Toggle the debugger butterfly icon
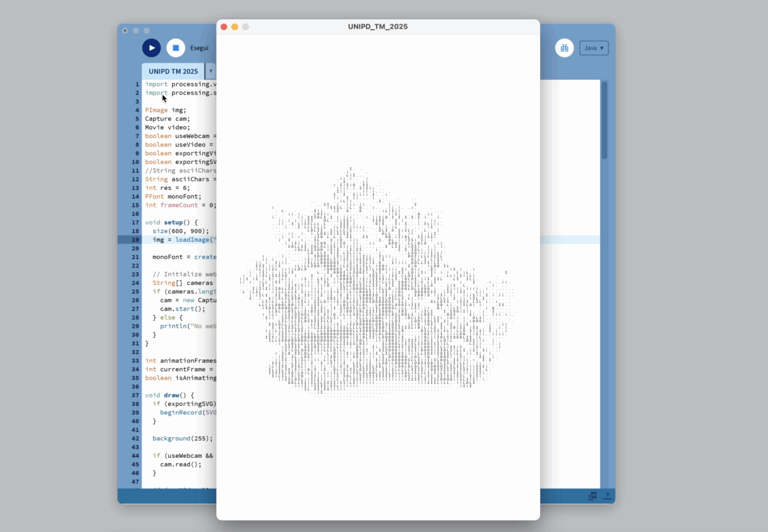 click(564, 48)
